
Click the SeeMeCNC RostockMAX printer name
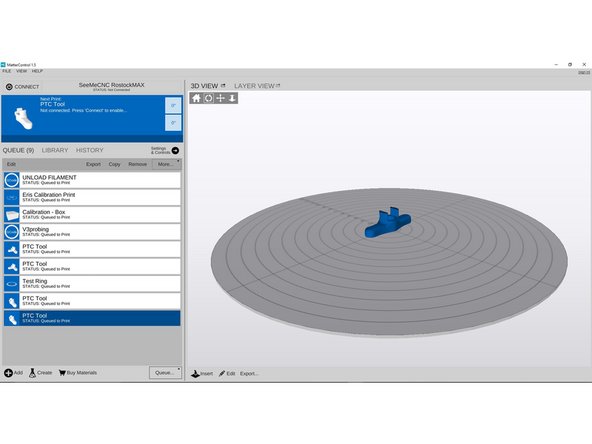[111, 85]
